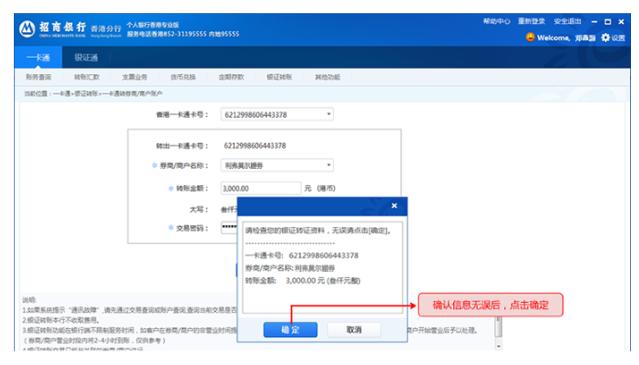639x365 pixels.
Task: Click the 帮助中心 link
Action: [x=496, y=21]
